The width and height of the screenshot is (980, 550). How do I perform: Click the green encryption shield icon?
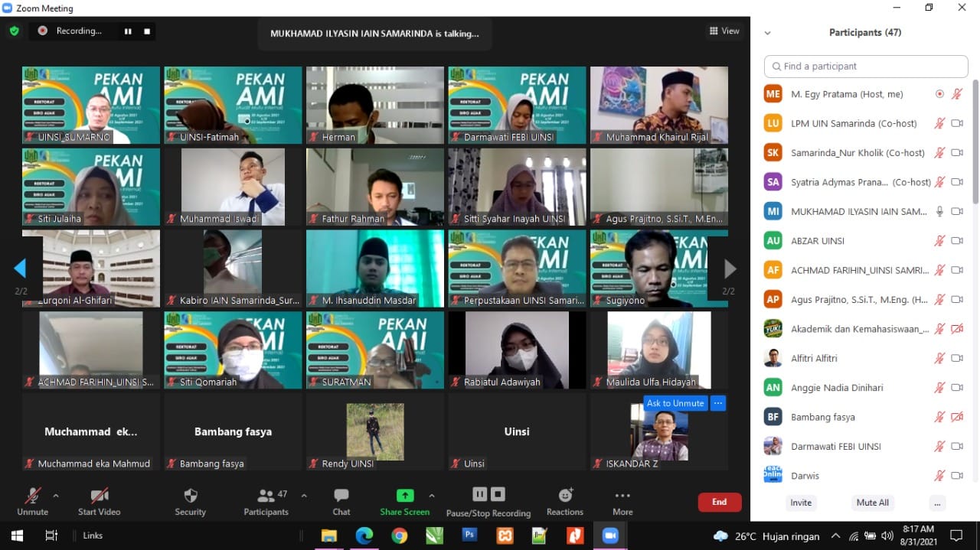14,31
